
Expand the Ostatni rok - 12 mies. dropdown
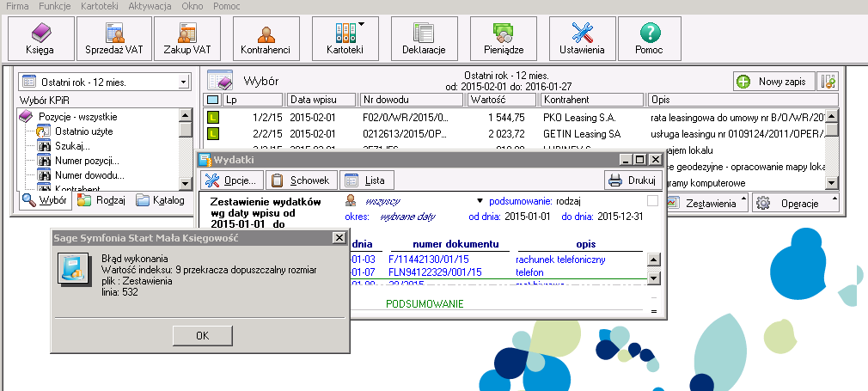coord(183,82)
